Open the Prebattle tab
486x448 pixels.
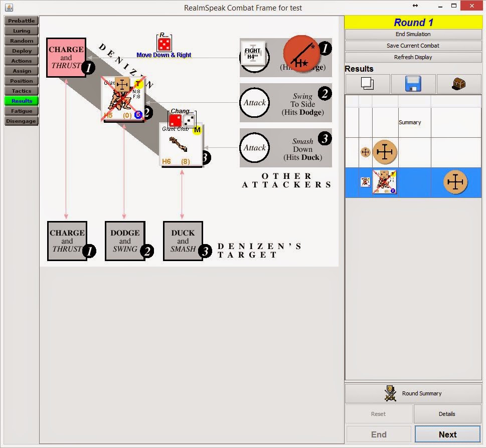click(x=22, y=21)
